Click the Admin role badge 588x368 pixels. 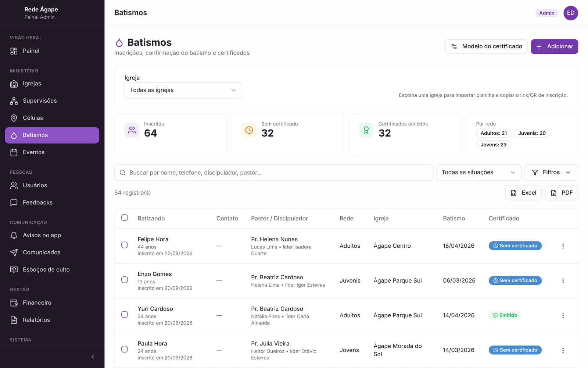tap(547, 13)
